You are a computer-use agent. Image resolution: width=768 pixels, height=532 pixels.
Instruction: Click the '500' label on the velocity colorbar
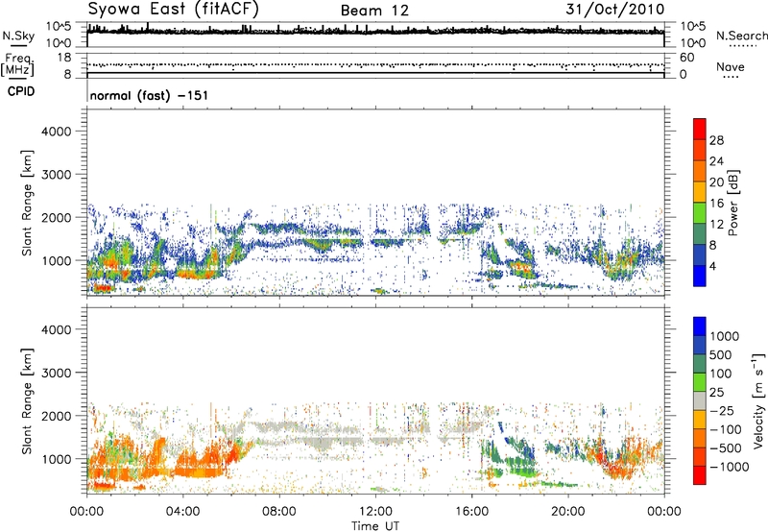coord(723,354)
